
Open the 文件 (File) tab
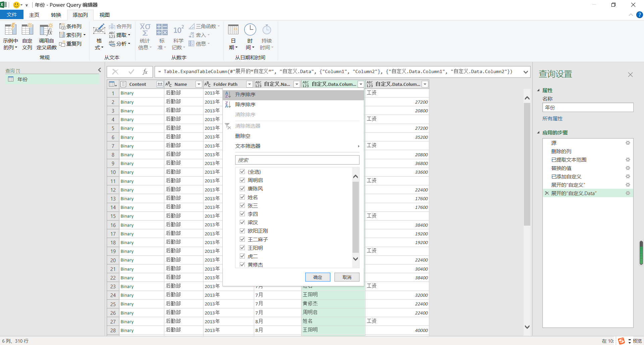[12, 15]
